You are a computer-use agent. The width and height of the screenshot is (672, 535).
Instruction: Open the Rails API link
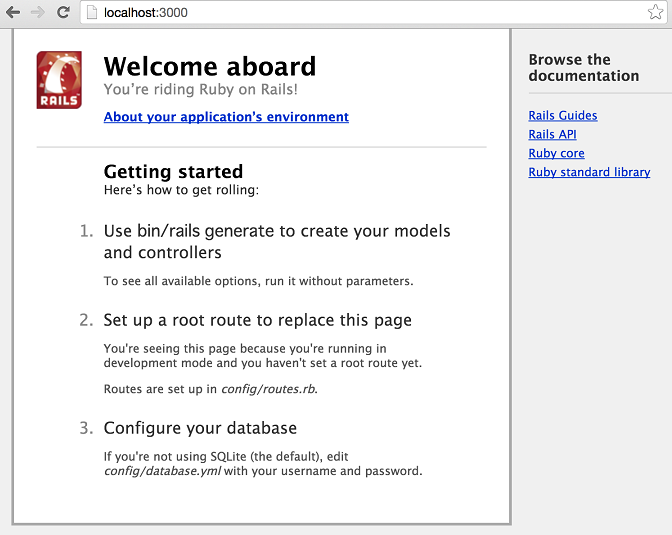tap(552, 134)
